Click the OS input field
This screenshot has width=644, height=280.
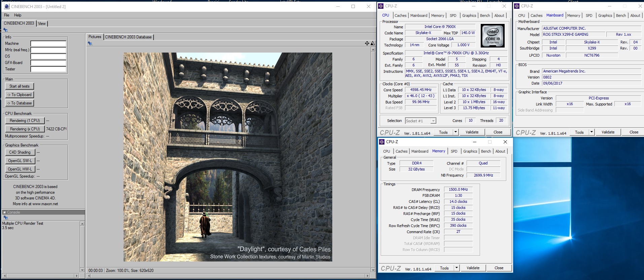click(x=48, y=56)
